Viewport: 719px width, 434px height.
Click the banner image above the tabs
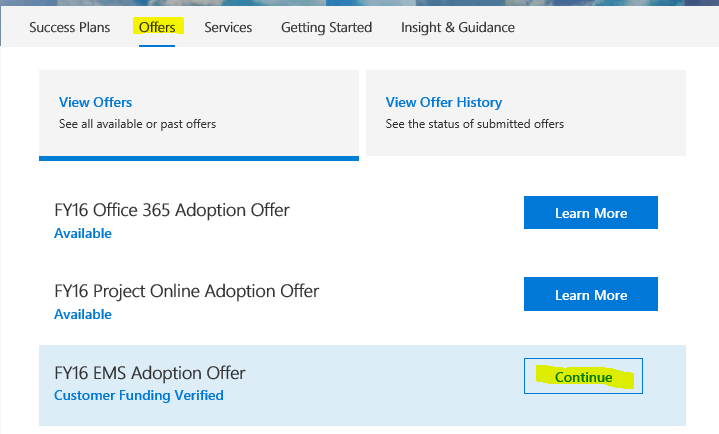click(x=360, y=4)
